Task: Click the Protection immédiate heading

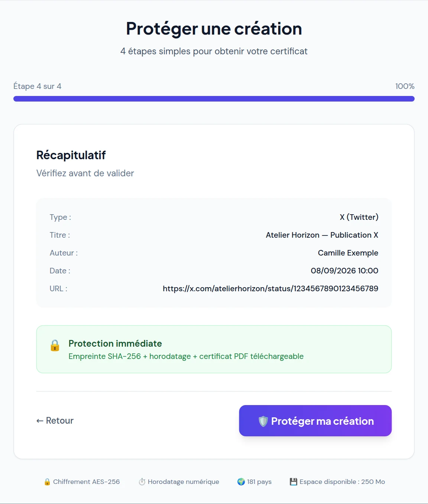Action: tap(115, 343)
